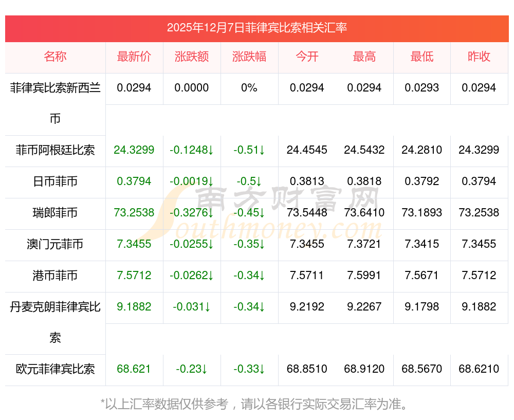Viewport: 514px width, 420px height.
Task: Click the table title 2025年12月7日菲律宾比索相关汇率
Action: (x=257, y=28)
